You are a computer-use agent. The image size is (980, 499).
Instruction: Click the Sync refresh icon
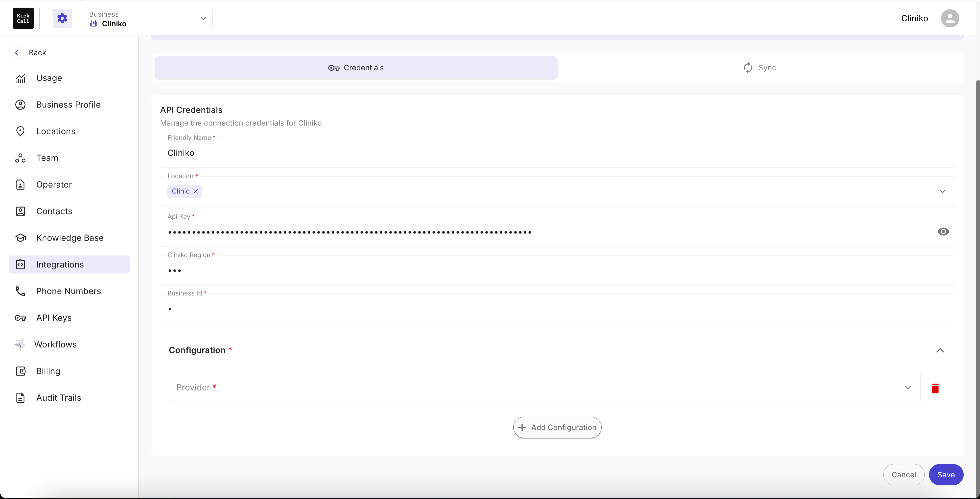[x=748, y=68]
